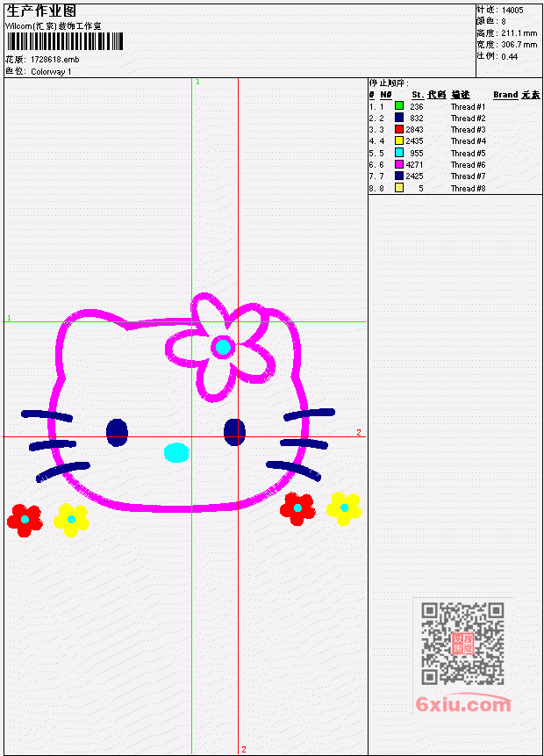Click the Thread #5 description
544x756 pixels.
(x=468, y=154)
